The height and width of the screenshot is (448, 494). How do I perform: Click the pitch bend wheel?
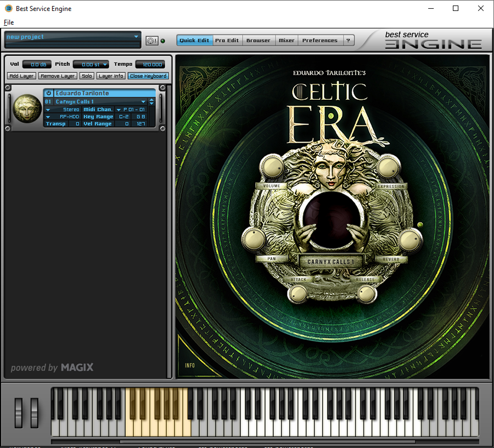pos(19,413)
